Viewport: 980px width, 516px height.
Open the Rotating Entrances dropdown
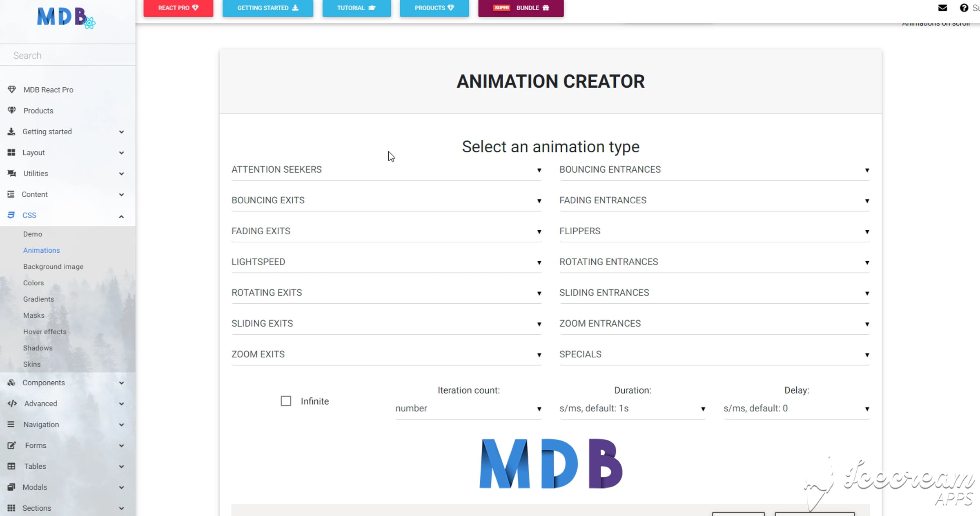(x=715, y=262)
